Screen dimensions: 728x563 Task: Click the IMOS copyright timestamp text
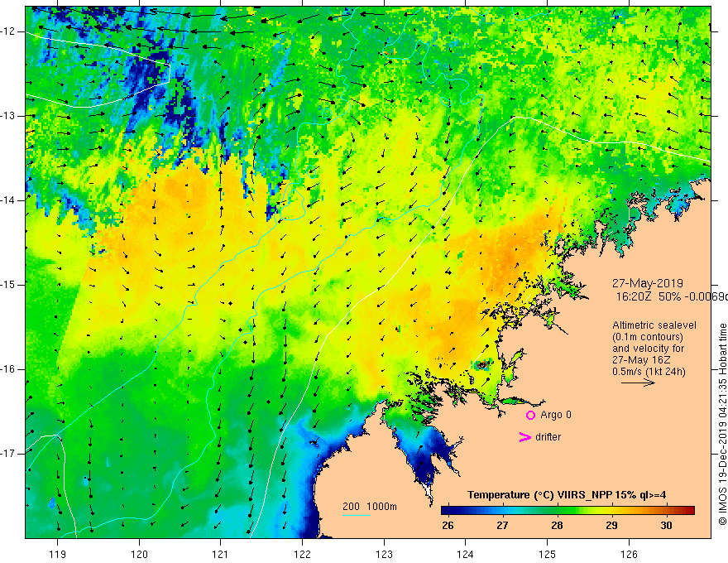click(x=722, y=424)
